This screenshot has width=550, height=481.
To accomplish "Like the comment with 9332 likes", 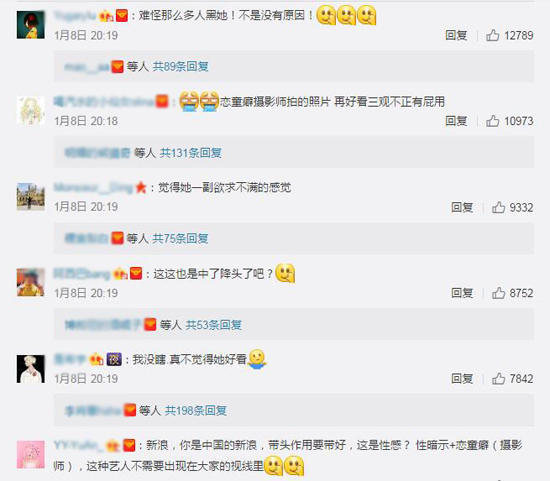I will pyautogui.click(x=498, y=207).
